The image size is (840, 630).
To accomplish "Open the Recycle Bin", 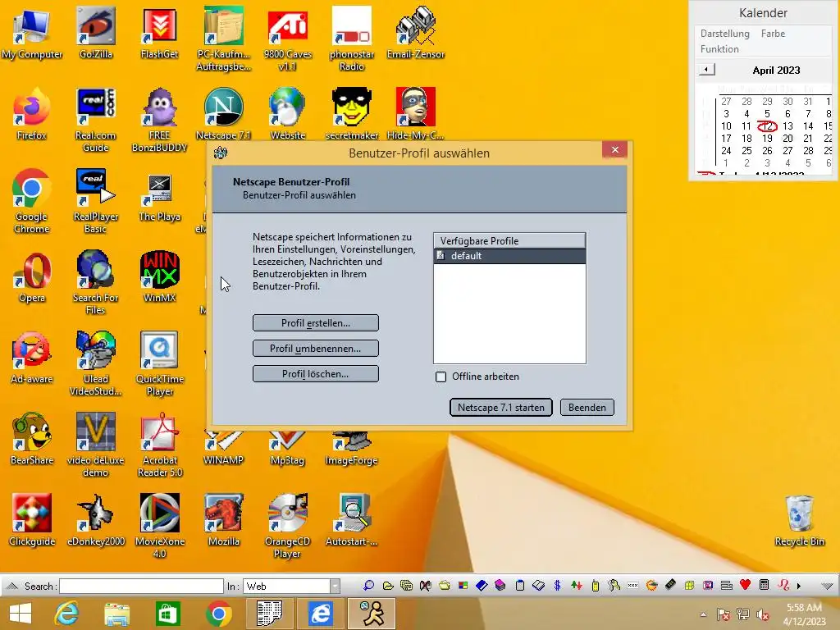I will [799, 520].
